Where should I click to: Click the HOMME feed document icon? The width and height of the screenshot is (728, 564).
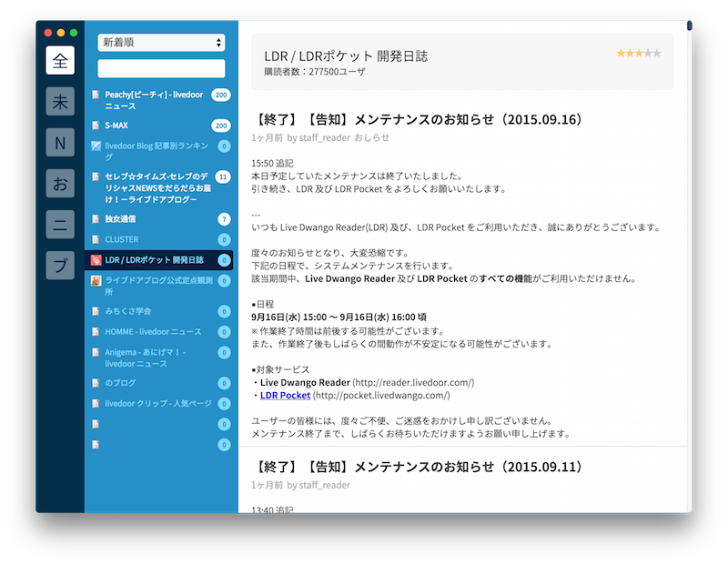pos(96,332)
